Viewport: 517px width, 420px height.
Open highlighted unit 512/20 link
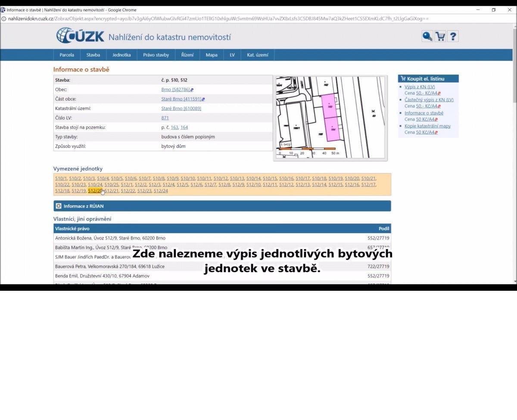tap(95, 191)
